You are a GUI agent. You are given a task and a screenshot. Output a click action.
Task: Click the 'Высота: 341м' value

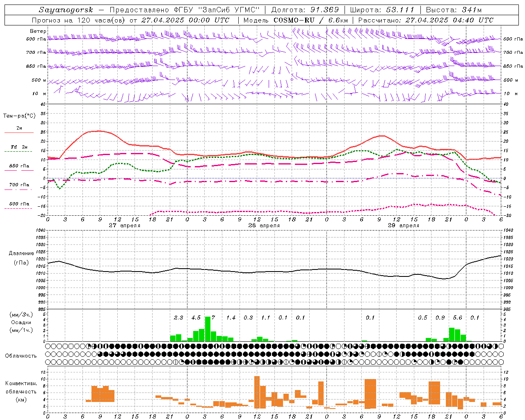[x=454, y=10]
